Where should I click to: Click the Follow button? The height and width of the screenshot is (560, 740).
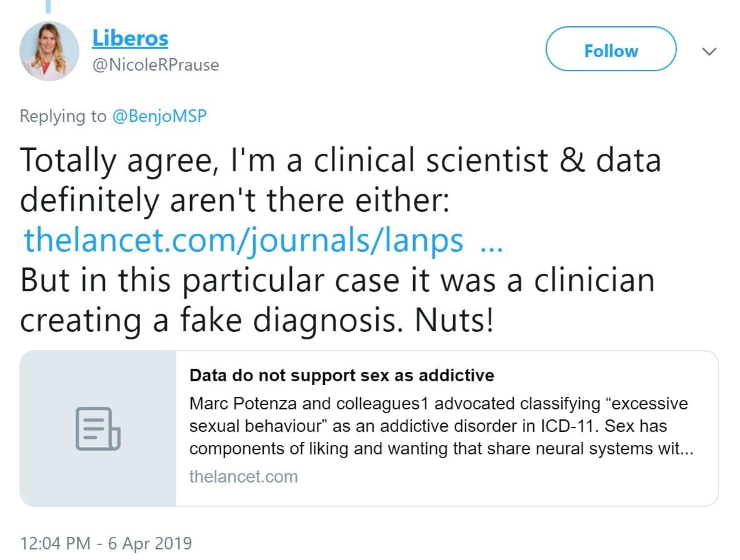coord(611,51)
